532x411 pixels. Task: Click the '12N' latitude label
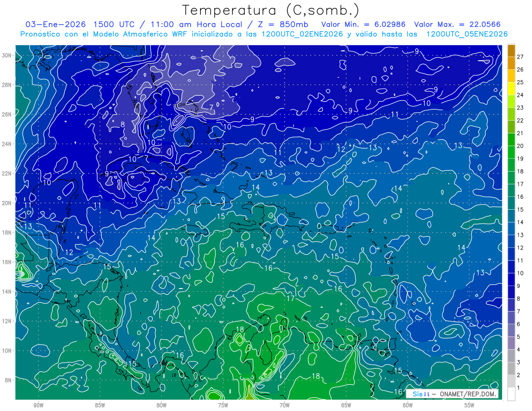[7, 321]
